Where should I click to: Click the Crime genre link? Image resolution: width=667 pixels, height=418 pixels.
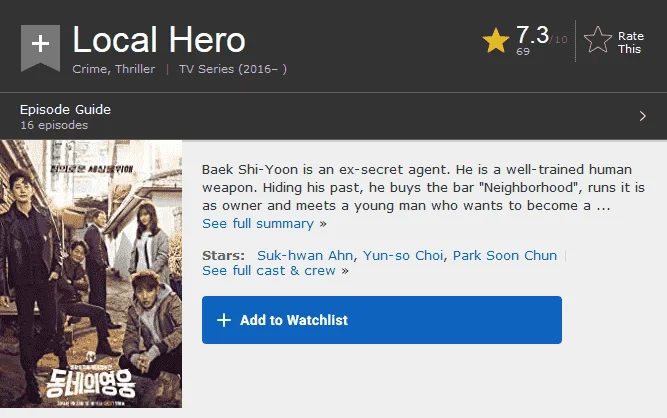tap(89, 69)
